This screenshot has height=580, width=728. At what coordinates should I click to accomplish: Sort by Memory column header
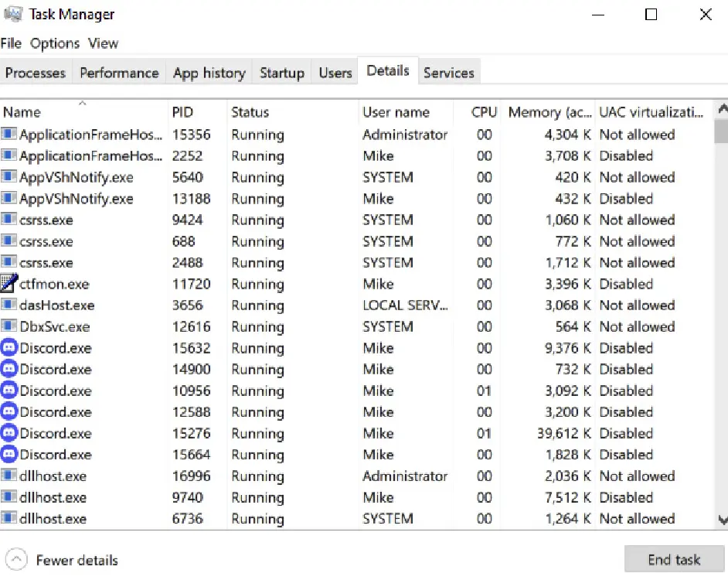[549, 112]
